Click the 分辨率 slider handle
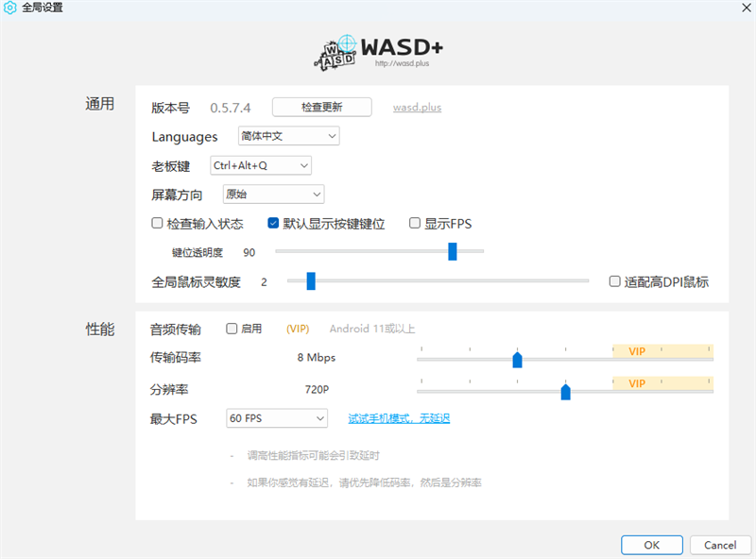The image size is (756, 559). pos(565,390)
